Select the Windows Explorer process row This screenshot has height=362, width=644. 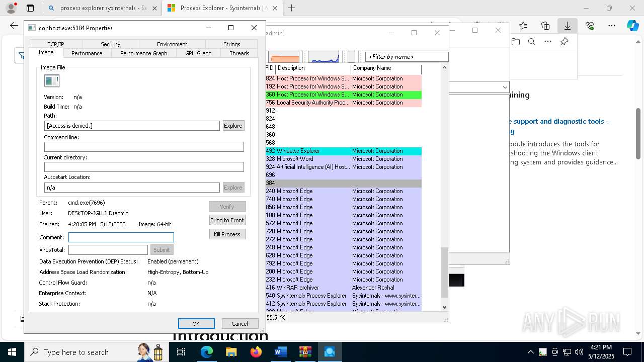(344, 151)
